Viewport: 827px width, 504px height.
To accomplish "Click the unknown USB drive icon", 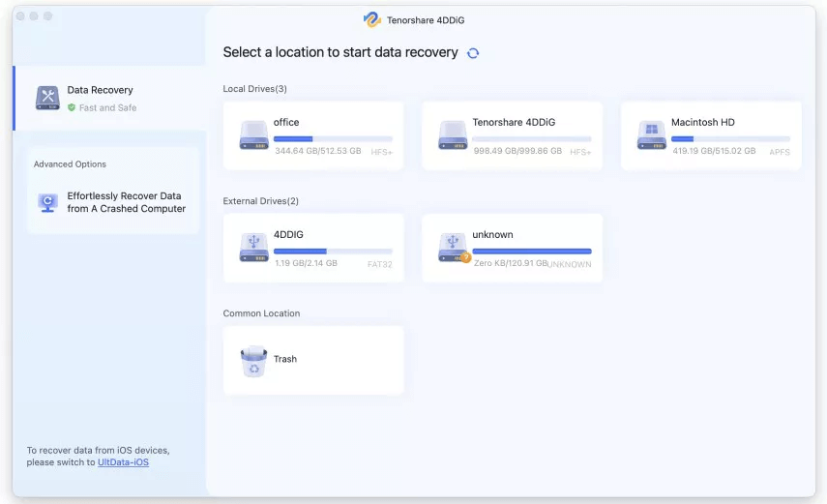I will (453, 248).
